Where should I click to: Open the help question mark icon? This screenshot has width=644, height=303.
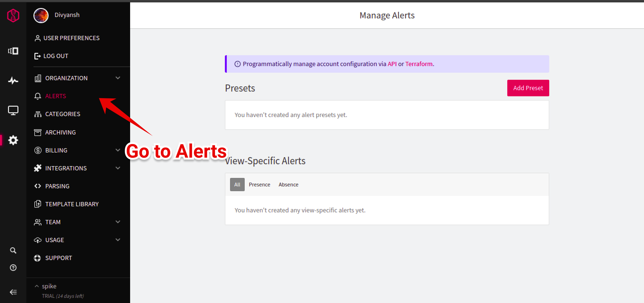[x=13, y=268]
